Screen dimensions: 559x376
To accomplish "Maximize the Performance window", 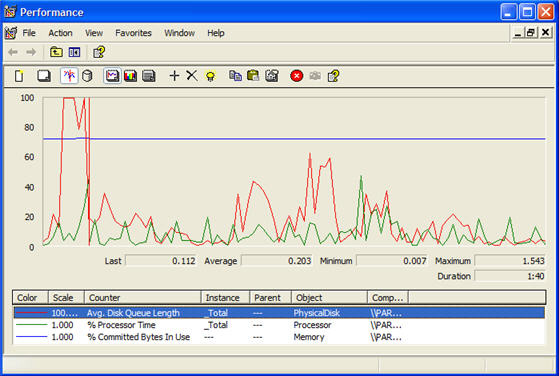I will tap(527, 12).
